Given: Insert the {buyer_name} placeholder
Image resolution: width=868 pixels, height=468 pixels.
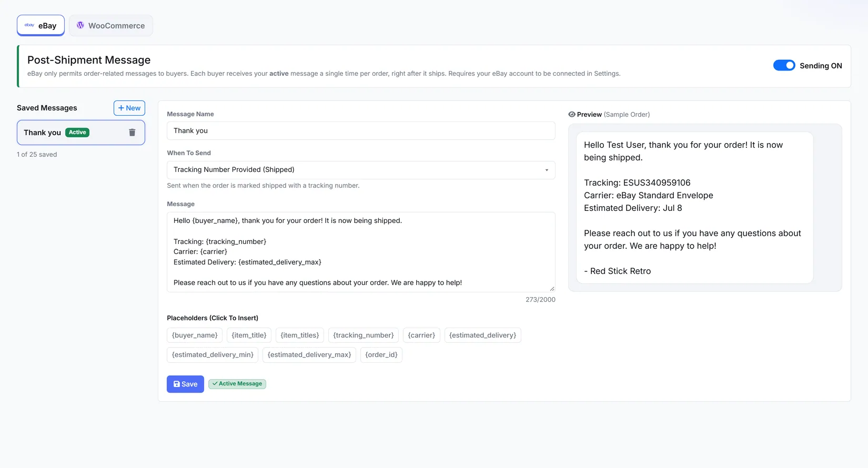Looking at the screenshot, I should tap(195, 335).
